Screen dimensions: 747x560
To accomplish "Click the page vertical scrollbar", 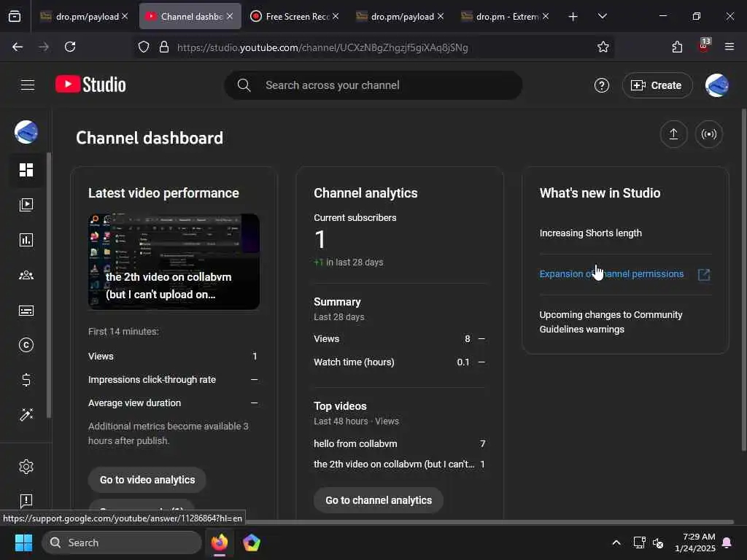I will point(743,280).
